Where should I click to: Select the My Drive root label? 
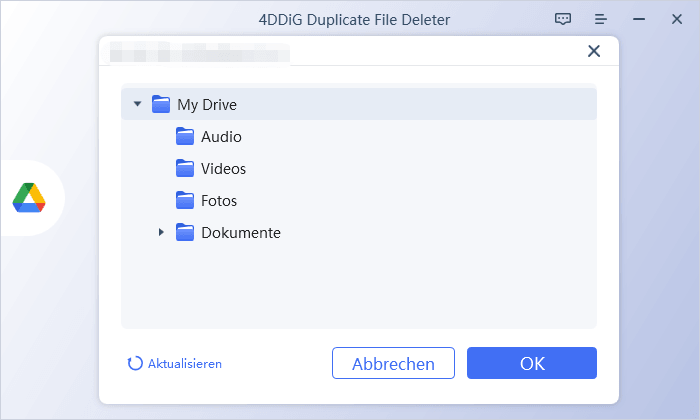pos(207,104)
